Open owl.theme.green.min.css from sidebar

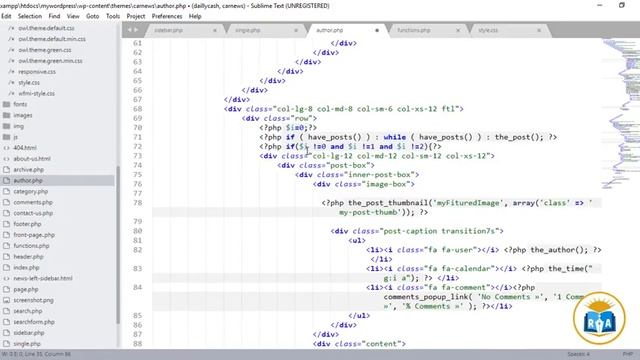point(50,61)
